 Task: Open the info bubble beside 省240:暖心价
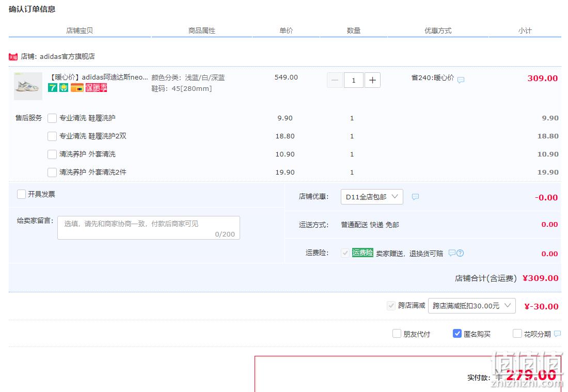(x=461, y=80)
